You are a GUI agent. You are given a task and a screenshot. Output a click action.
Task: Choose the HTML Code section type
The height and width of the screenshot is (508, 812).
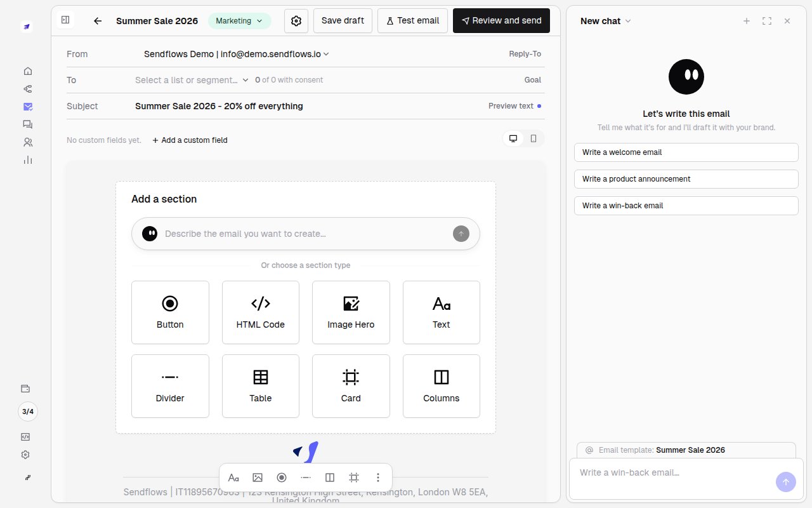[x=261, y=312]
